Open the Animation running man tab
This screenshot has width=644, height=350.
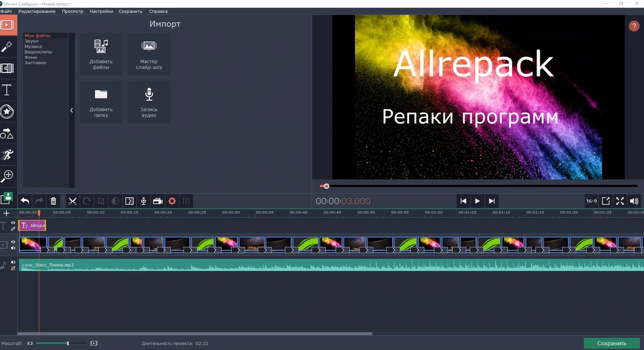(8, 154)
